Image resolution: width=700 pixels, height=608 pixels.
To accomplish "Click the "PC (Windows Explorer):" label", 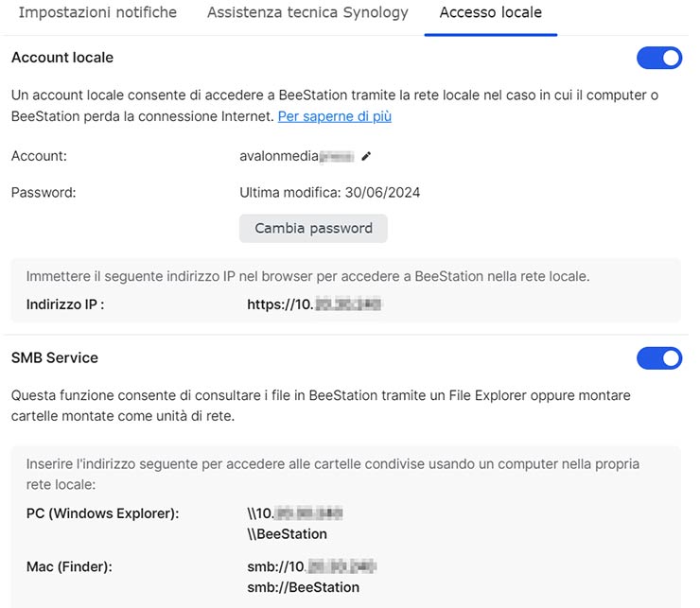I will tap(102, 513).
